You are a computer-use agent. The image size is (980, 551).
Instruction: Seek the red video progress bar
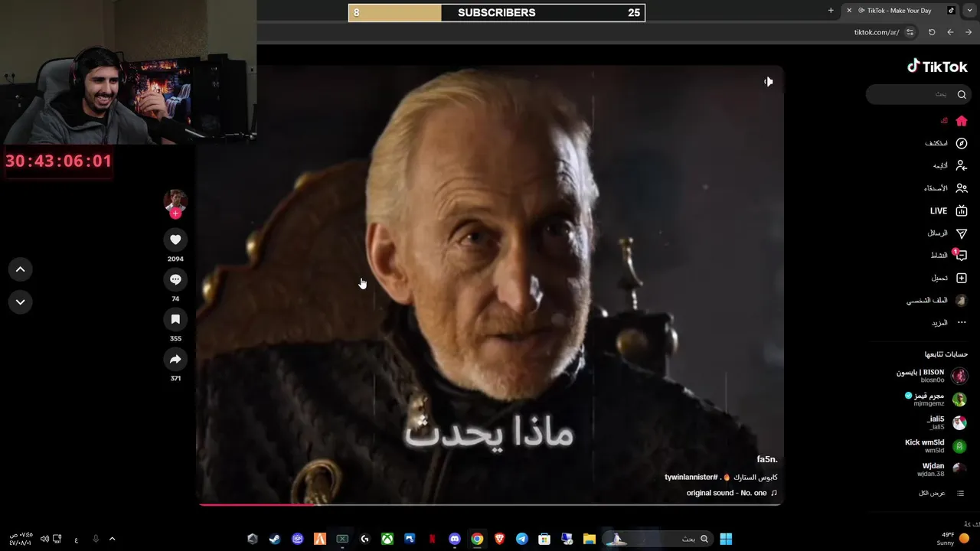490,504
